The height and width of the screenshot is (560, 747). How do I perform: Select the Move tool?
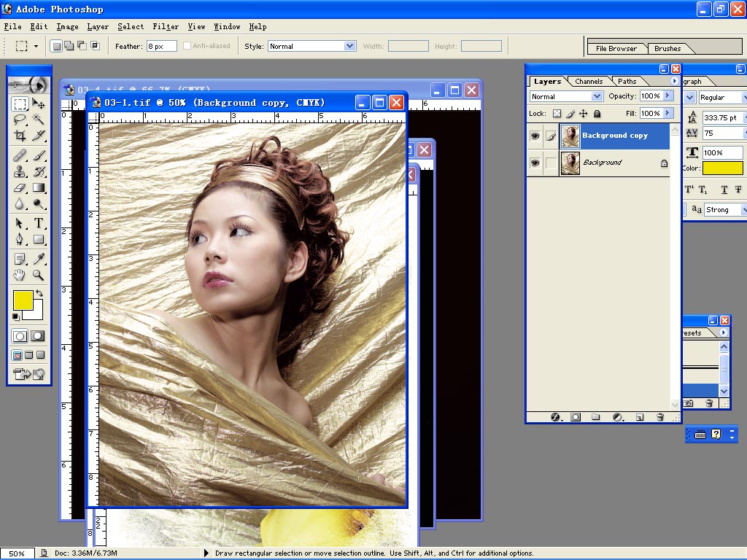(x=39, y=104)
